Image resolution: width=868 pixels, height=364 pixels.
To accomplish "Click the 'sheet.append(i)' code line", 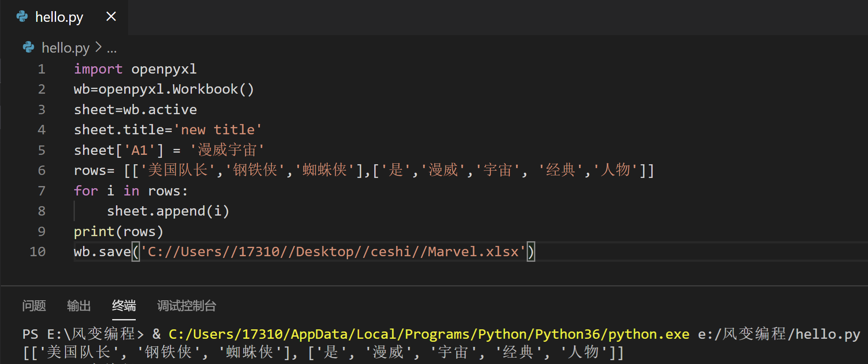I will click(168, 211).
